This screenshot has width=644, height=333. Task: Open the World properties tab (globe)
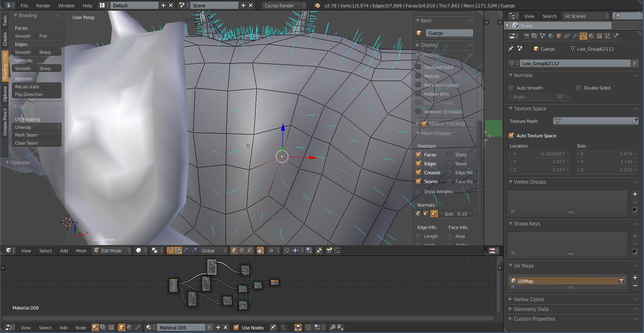(551, 36)
